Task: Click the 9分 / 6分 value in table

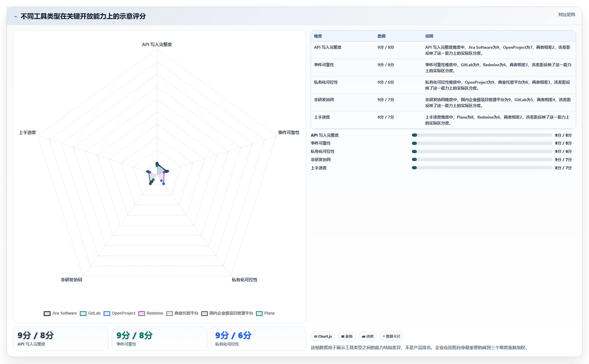Action: coord(386,82)
